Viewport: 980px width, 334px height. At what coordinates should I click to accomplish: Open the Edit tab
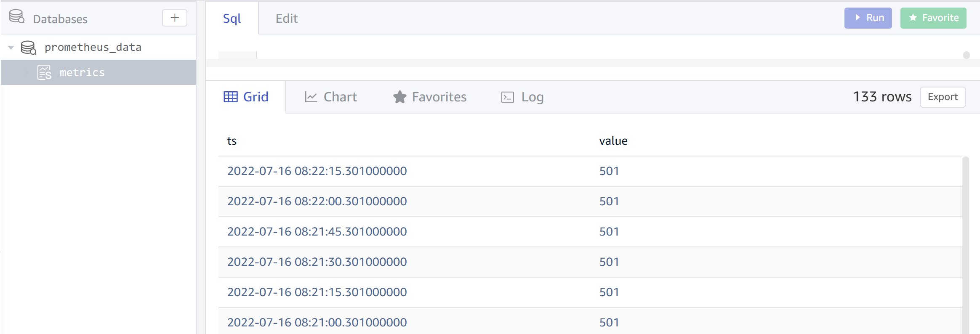tap(287, 19)
